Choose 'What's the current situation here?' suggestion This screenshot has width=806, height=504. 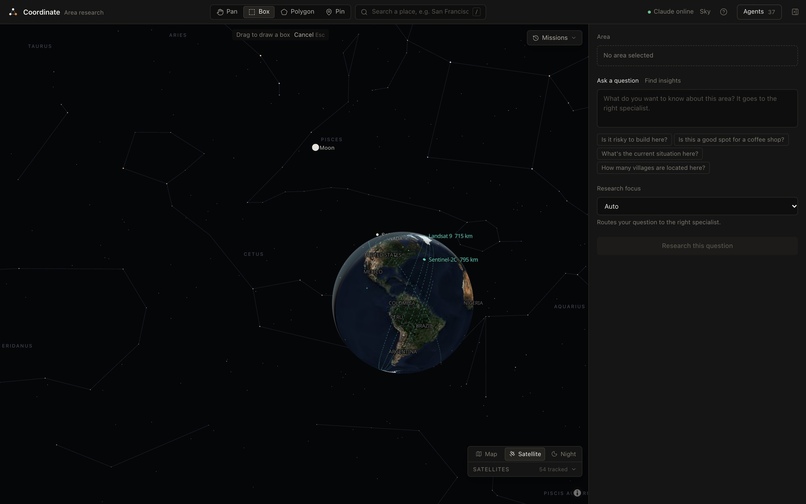click(x=650, y=154)
